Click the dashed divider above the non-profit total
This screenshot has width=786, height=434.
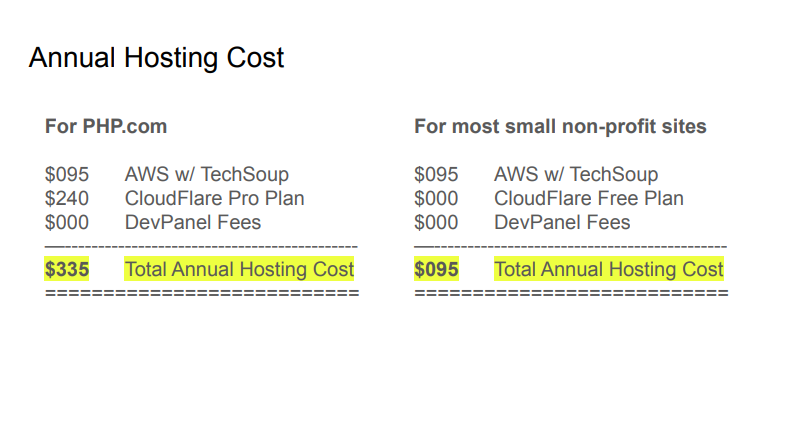[570, 245]
